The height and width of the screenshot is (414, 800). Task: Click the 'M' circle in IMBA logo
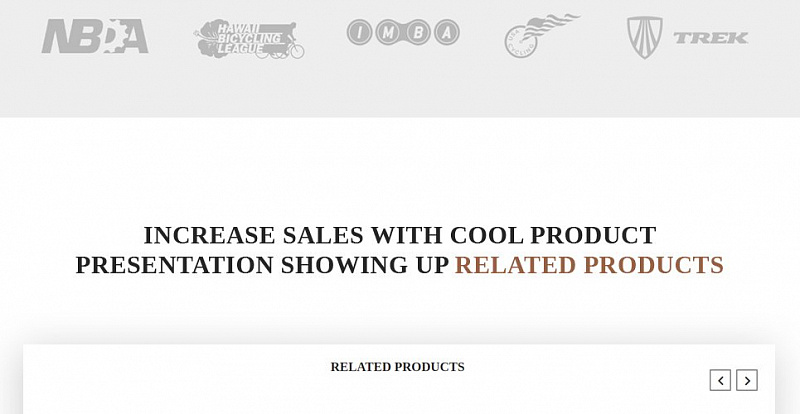[388, 33]
